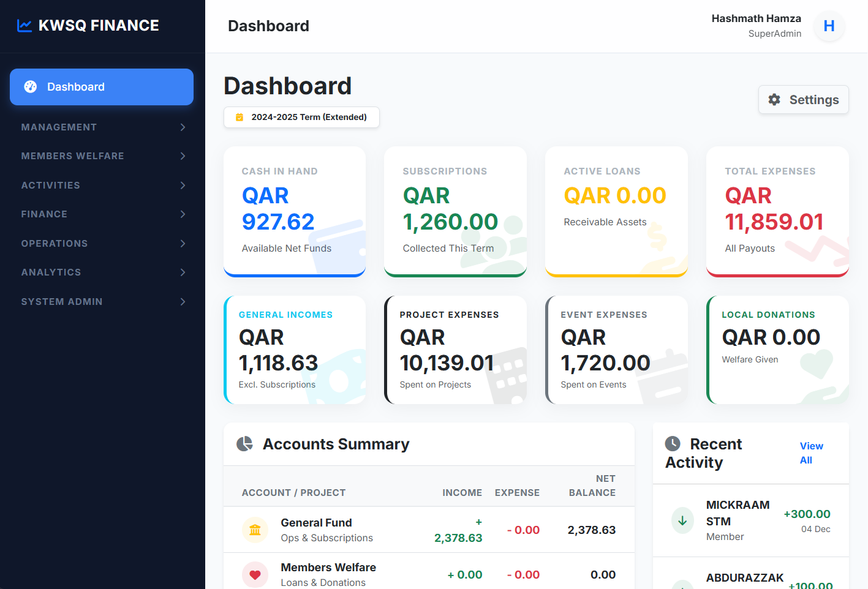Image resolution: width=868 pixels, height=589 pixels.
Task: Click the KWSQ Finance chart logo icon
Action: pos(25,26)
